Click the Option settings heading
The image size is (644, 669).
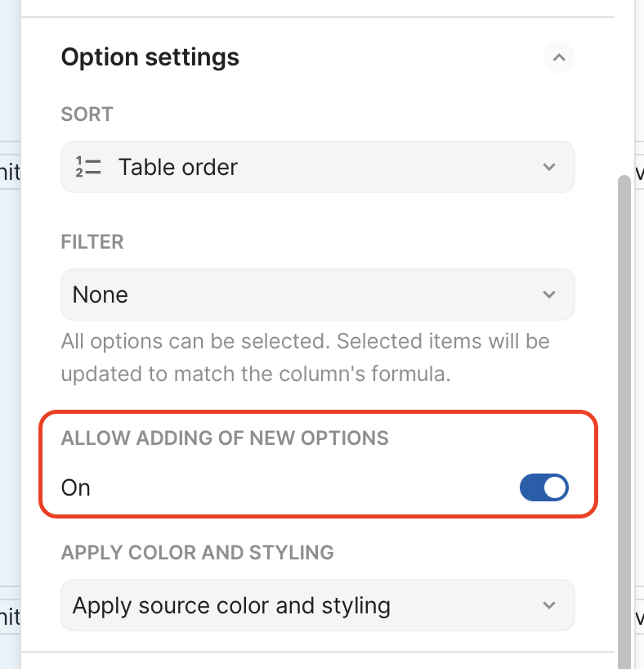point(150,57)
